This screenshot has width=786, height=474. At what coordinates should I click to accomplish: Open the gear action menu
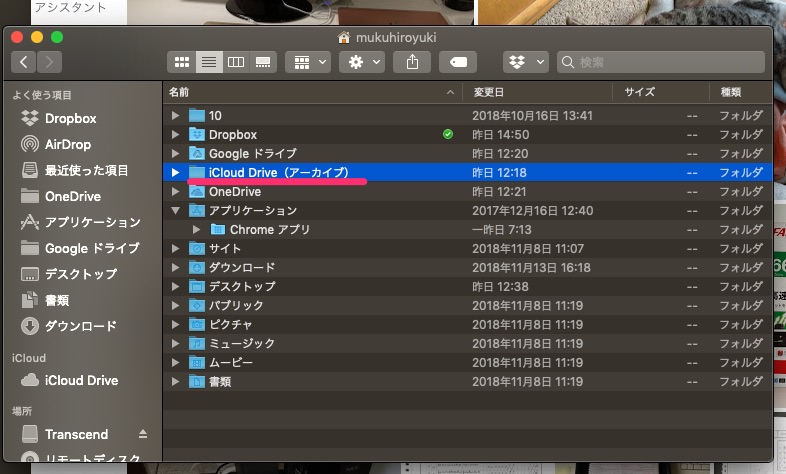[362, 62]
